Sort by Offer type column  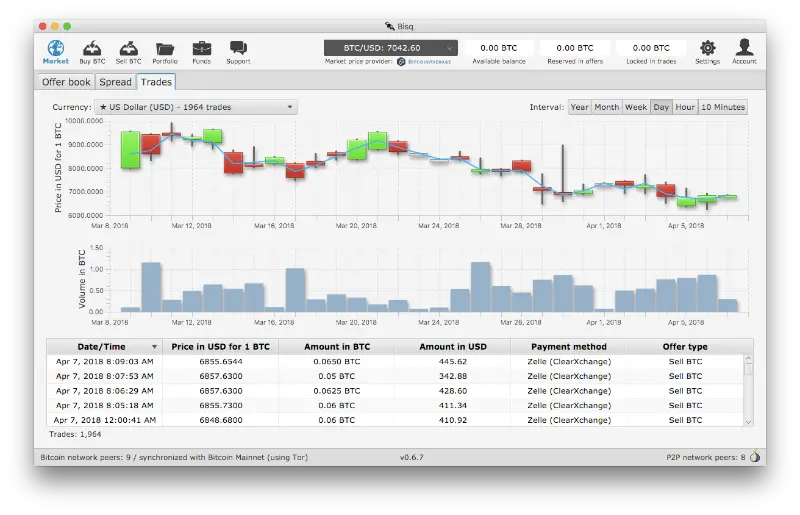[x=685, y=347]
